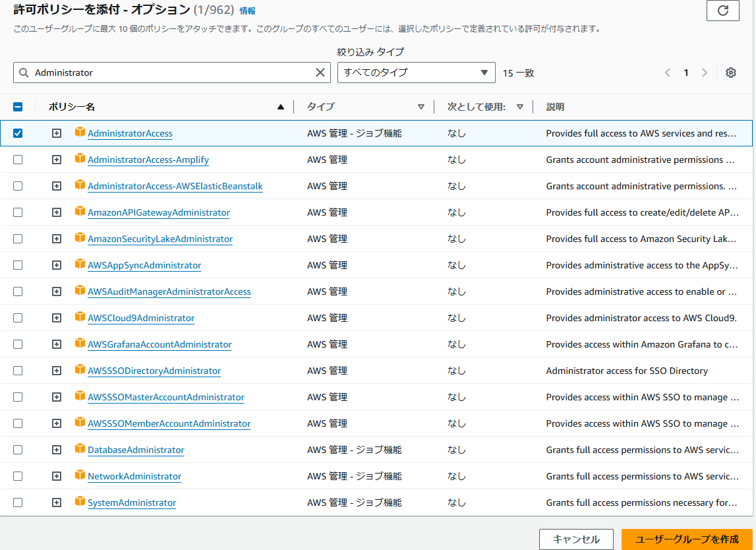The width and height of the screenshot is (756, 550).
Task: Expand the AdministratorAccess-Amplify row details
Action: click(x=57, y=160)
